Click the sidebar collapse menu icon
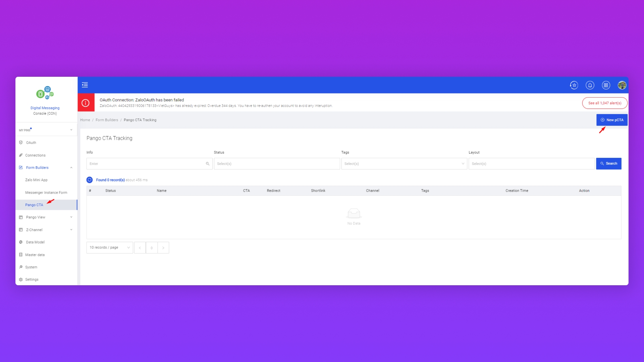 [85, 85]
